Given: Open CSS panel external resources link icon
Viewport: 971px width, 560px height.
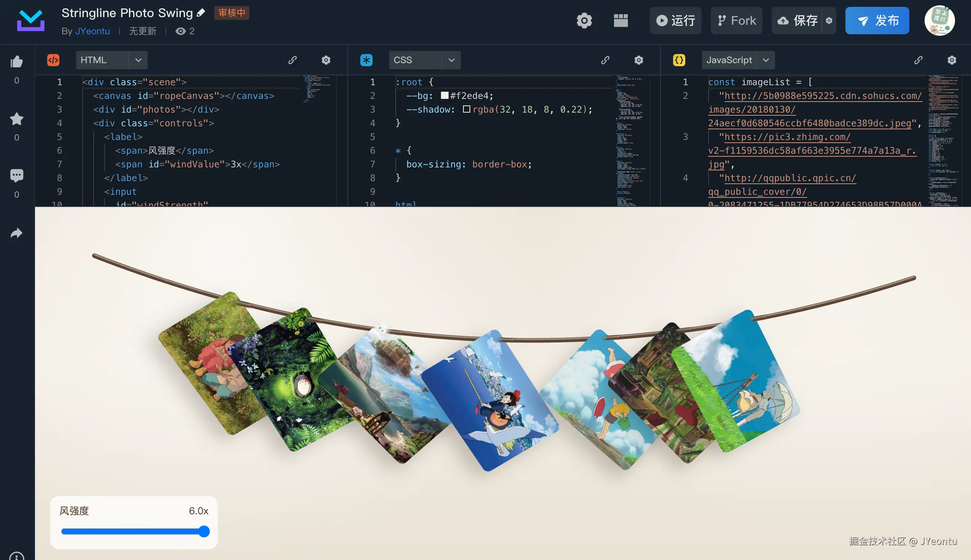Looking at the screenshot, I should pyautogui.click(x=605, y=60).
